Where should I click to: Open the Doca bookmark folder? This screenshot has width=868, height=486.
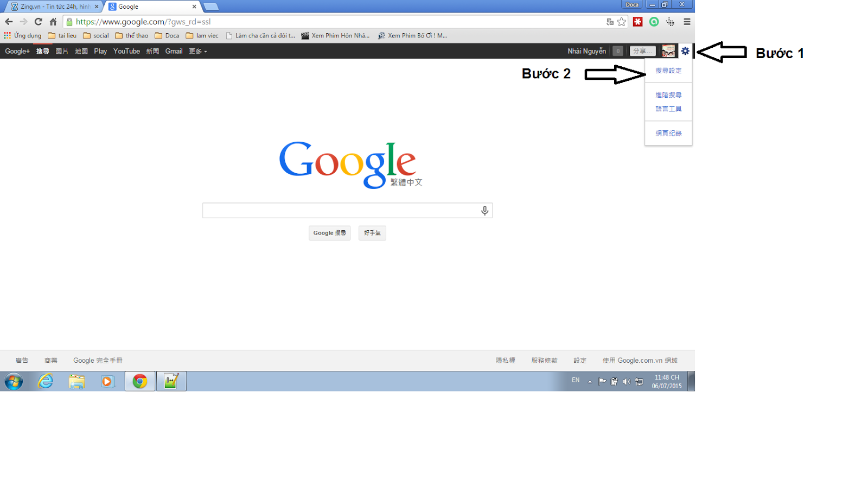pyautogui.click(x=167, y=35)
